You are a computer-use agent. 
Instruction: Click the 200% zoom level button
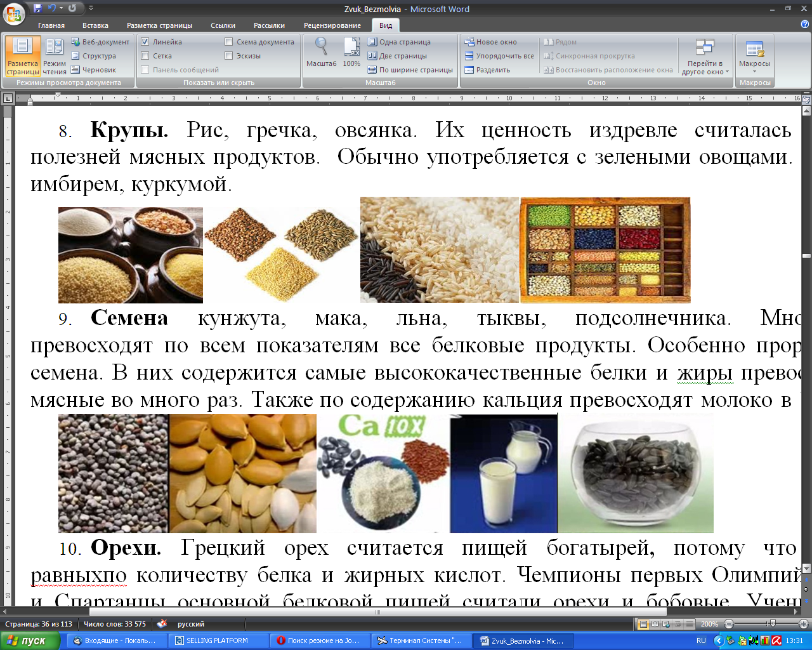coord(709,624)
